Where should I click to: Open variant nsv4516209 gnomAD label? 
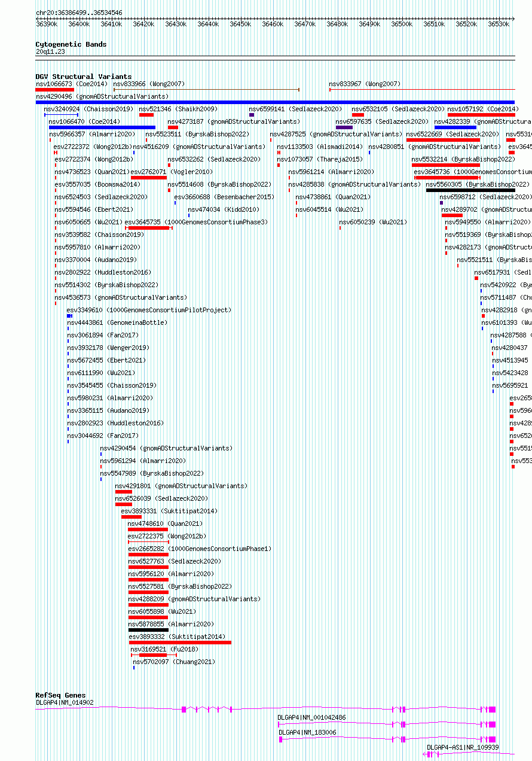click(198, 147)
